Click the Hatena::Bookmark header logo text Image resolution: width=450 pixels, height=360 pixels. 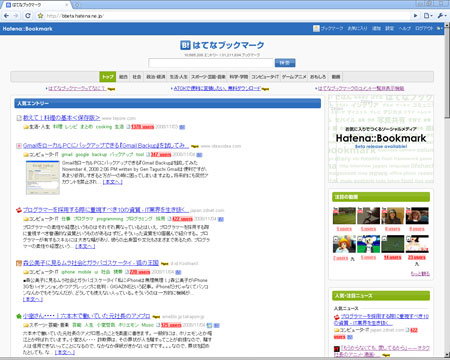click(27, 29)
